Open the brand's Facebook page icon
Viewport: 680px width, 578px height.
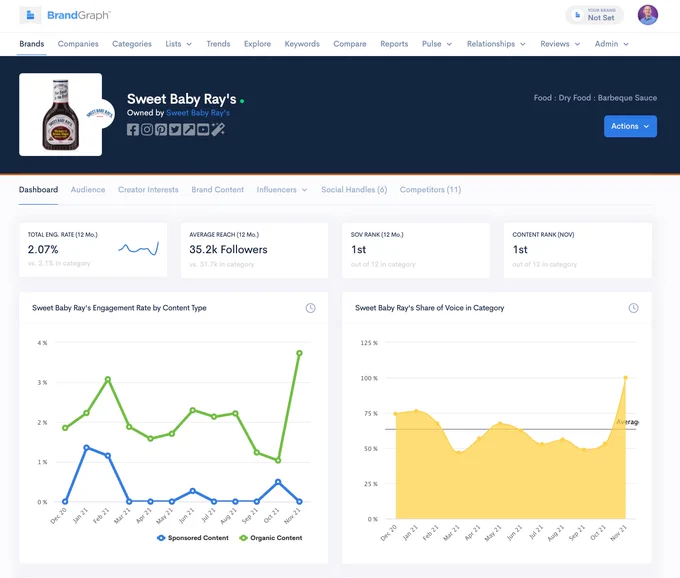tap(133, 129)
